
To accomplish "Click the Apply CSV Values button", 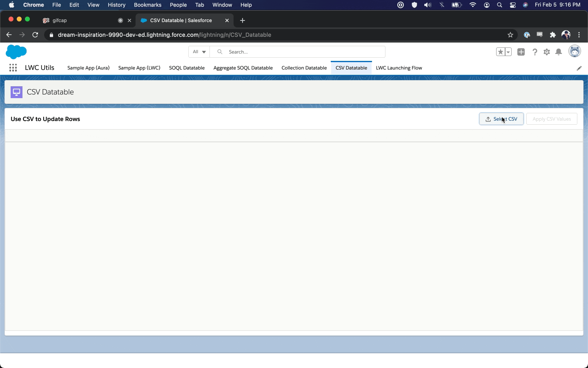I will coord(552,119).
